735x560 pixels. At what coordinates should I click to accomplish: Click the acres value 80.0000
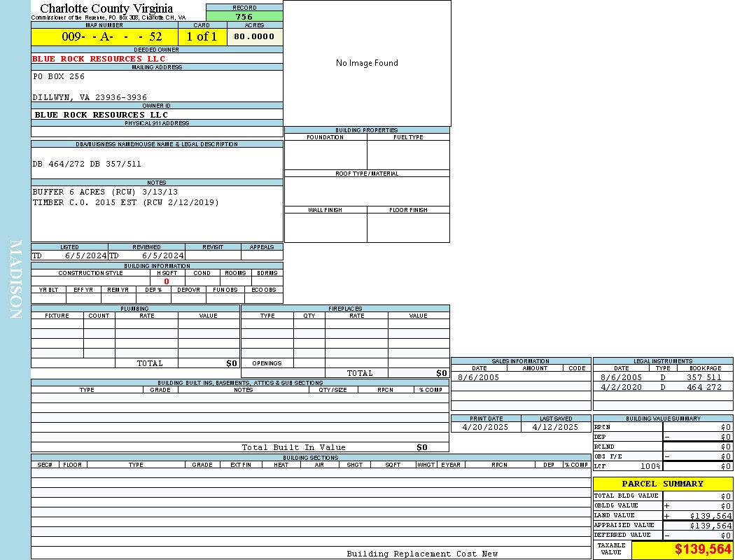[254, 36]
